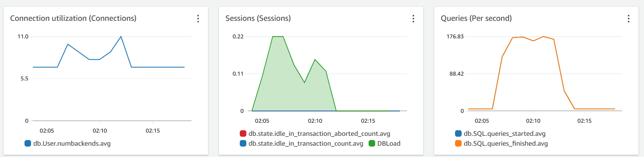This screenshot has width=644, height=157.
Task: Open Queries widget kebab menu
Action: click(629, 19)
